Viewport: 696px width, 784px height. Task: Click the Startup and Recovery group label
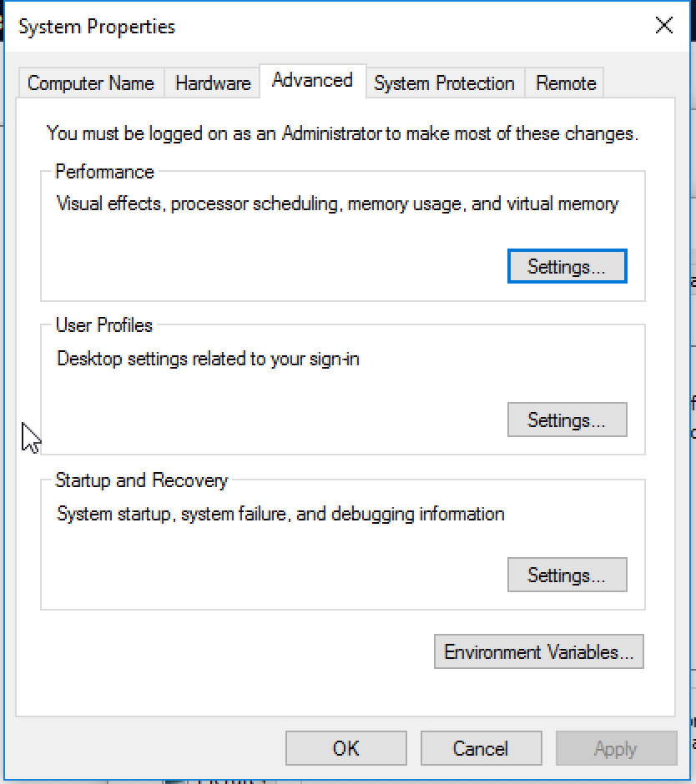[142, 480]
